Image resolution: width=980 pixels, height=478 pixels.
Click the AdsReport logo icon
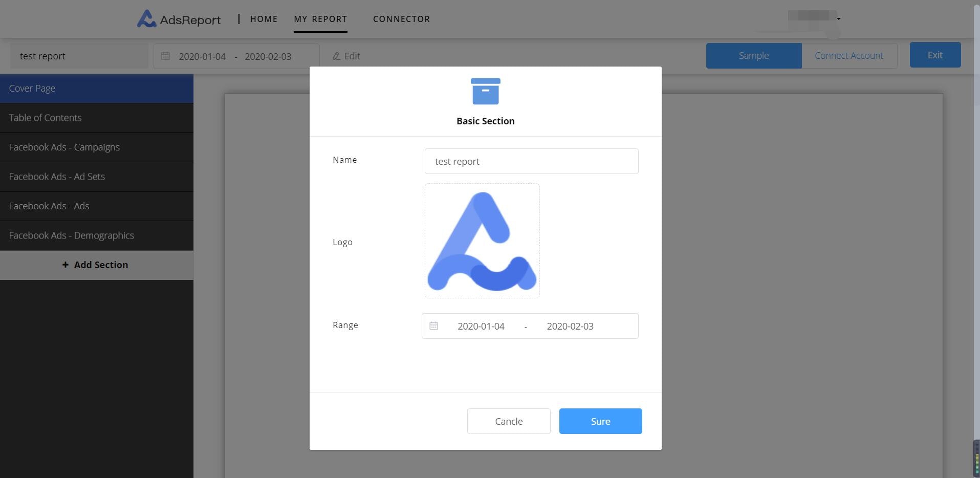pos(146,18)
